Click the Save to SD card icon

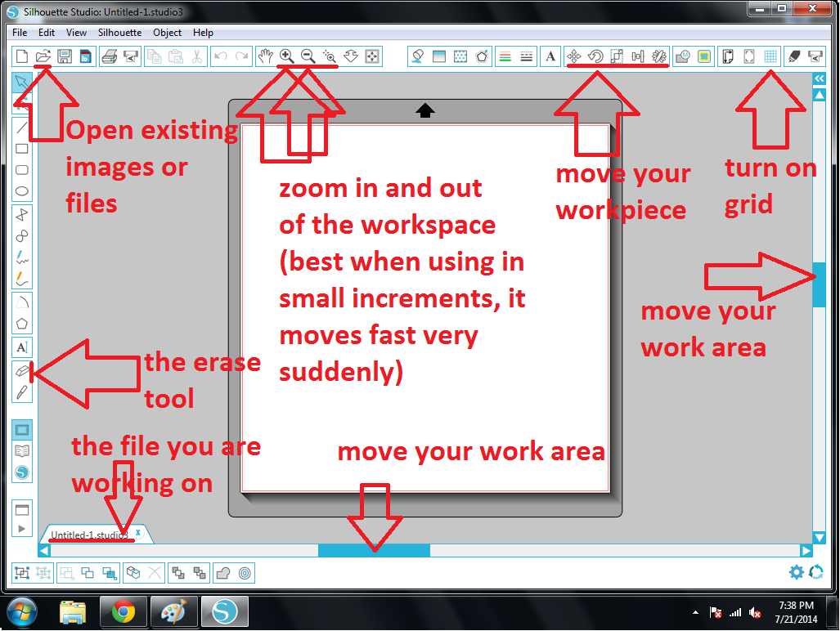[86, 56]
